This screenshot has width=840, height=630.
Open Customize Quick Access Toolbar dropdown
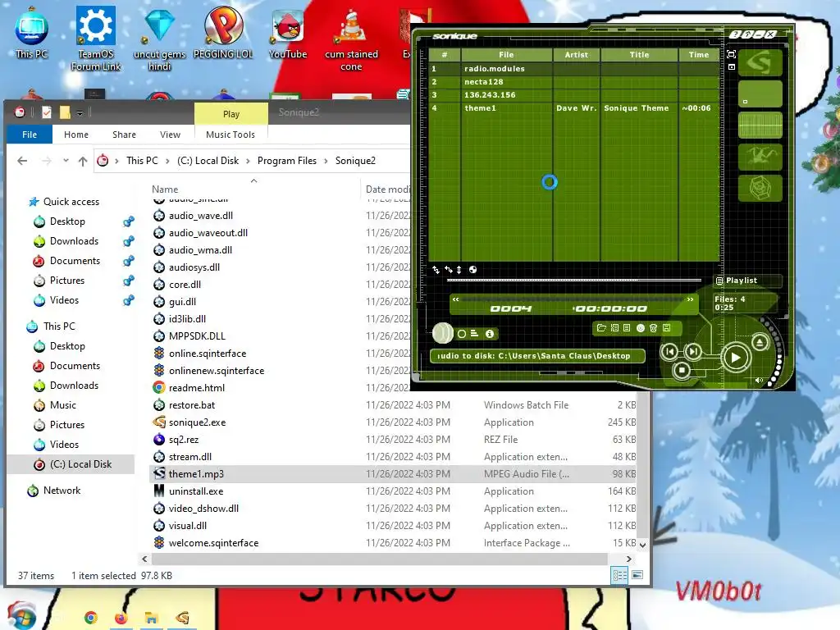(x=80, y=112)
